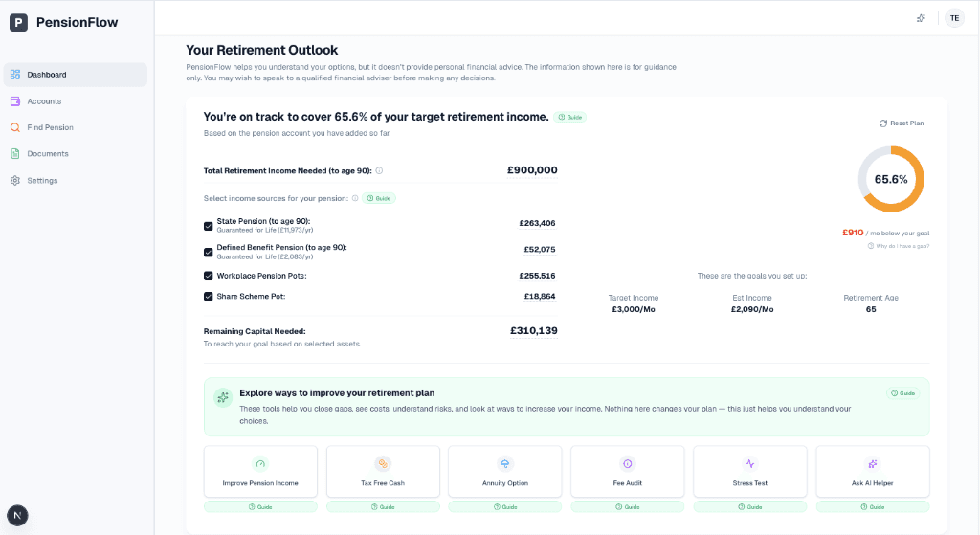Uncheck the Workplace Pension Pots checkbox
This screenshot has width=980, height=535.
(x=208, y=276)
